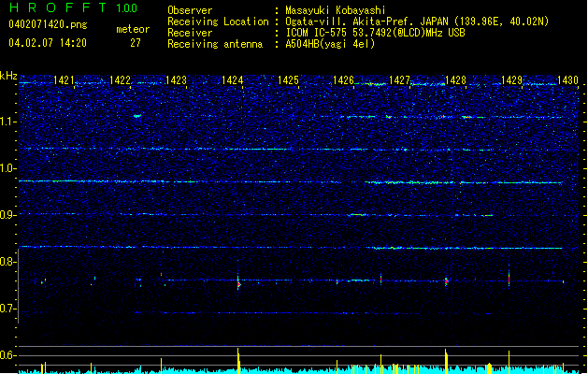588x374 pixels.
Task: Select the Ogata-vill. Akita-Pref. JAPAN location text
Action: tap(417, 22)
